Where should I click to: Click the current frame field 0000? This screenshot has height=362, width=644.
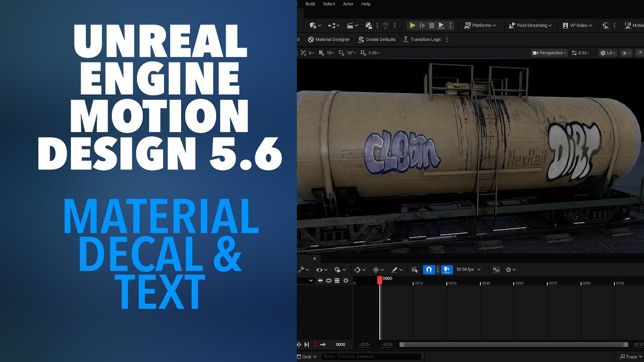pos(341,344)
